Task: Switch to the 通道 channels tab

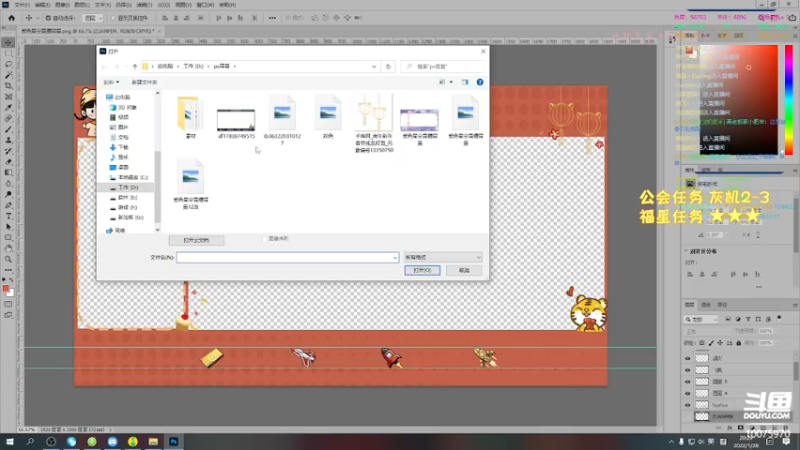Action: pos(706,305)
